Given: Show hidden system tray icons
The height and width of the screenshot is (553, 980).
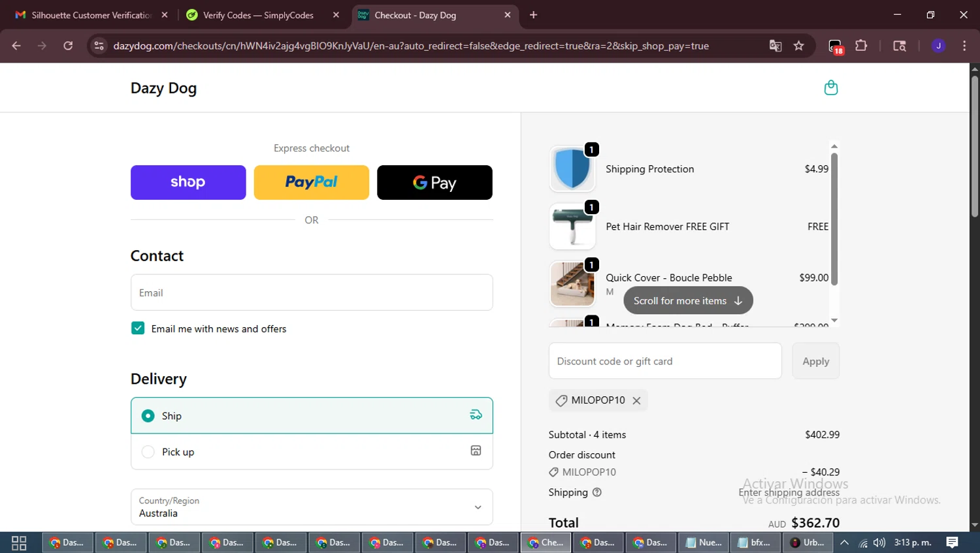Looking at the screenshot, I should coord(844,543).
